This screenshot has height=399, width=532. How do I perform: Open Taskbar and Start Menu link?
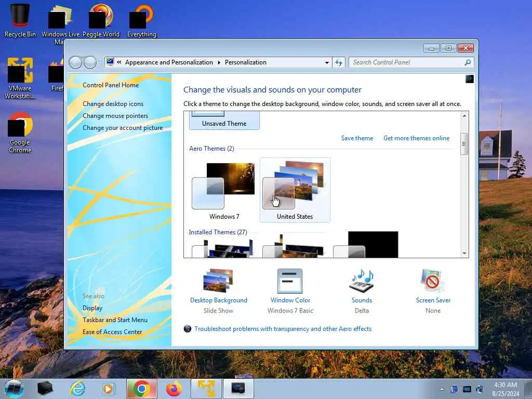tap(115, 320)
